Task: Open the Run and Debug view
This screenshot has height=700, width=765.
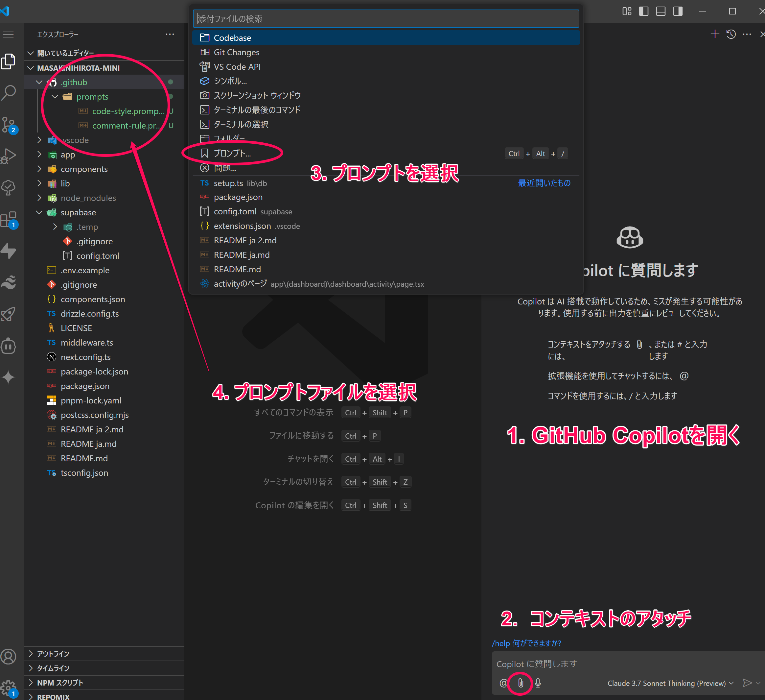Action: pos(9,155)
